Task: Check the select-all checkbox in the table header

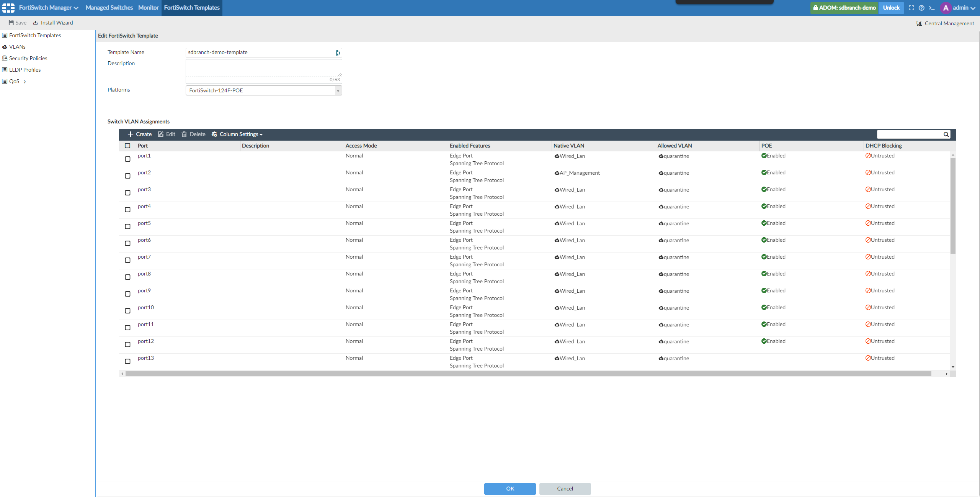Action: tap(128, 146)
